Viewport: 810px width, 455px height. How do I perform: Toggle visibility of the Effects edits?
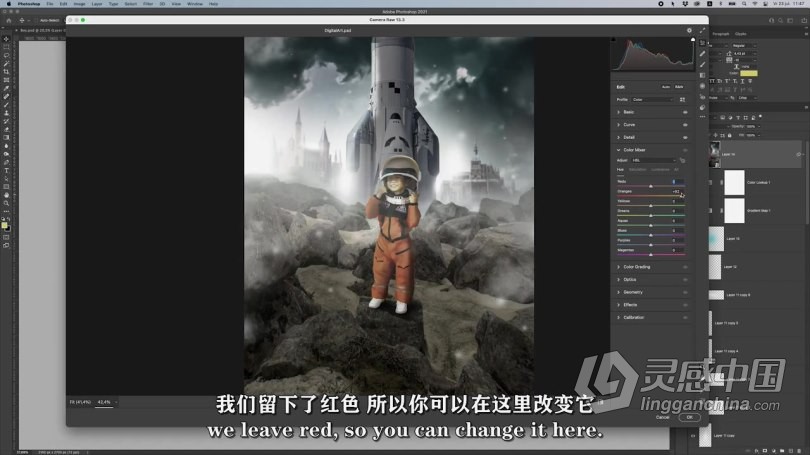click(685, 305)
